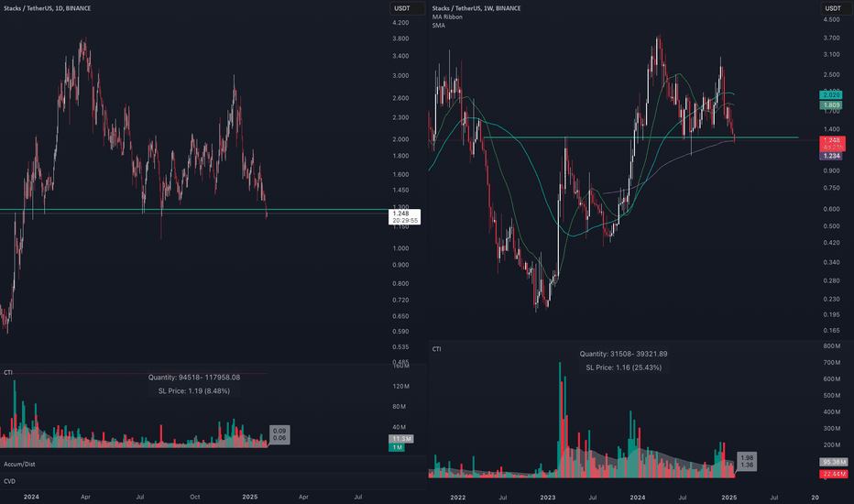The height and width of the screenshot is (504, 854).
Task: Click the green 1M volume label
Action: pos(397,447)
